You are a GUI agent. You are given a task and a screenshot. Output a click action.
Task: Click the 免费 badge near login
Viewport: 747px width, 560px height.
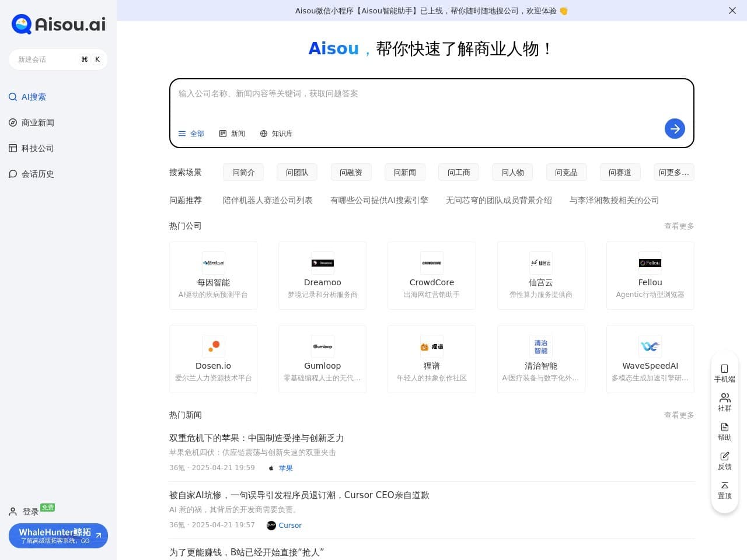point(48,508)
